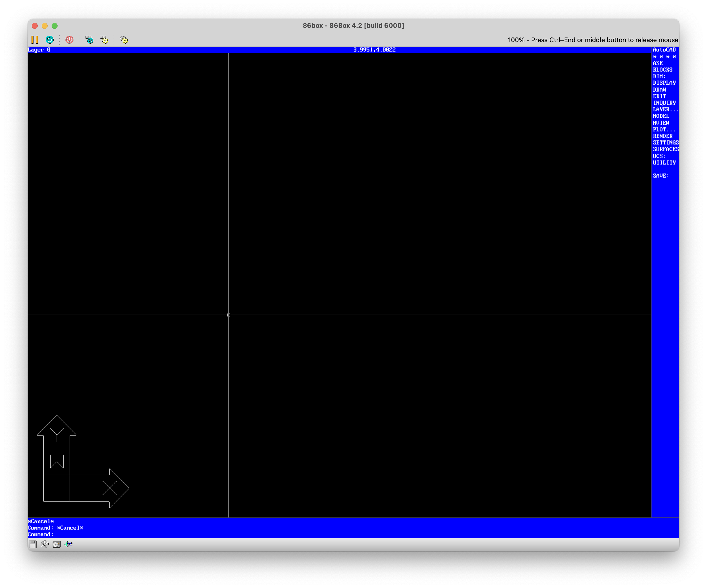Screen dimensions: 707x588
Task: Open the INQUIRY menu
Action: coord(664,103)
